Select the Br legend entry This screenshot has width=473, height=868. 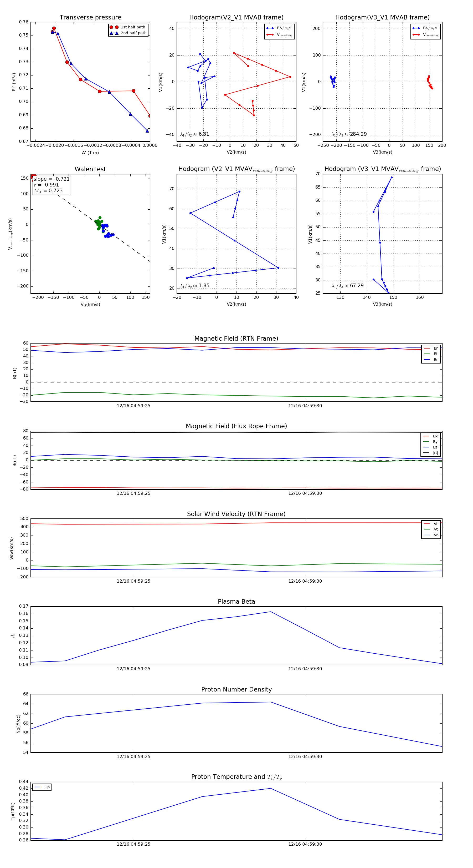click(431, 349)
